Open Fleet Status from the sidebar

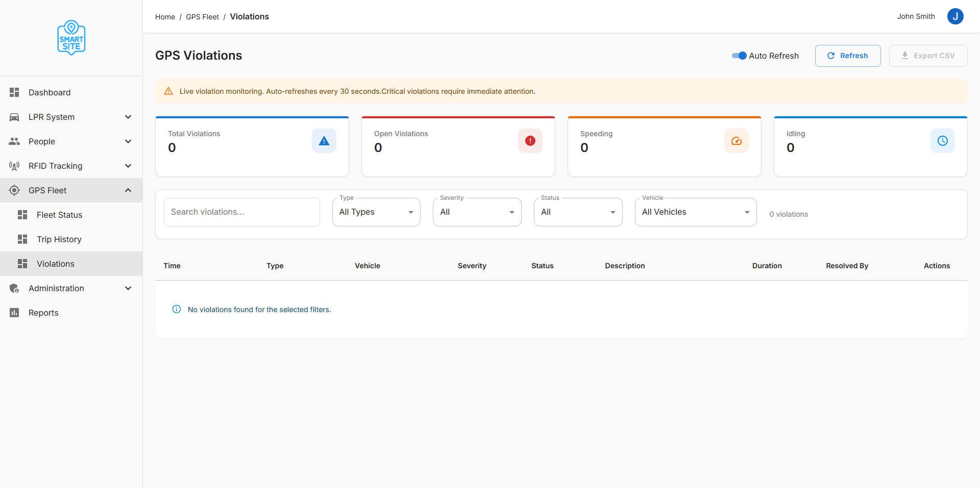59,215
